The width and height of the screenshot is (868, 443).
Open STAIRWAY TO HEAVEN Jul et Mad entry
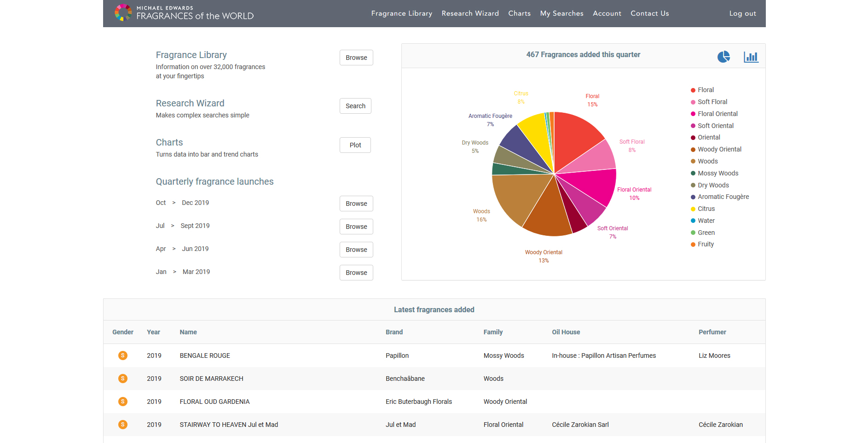[x=229, y=425]
